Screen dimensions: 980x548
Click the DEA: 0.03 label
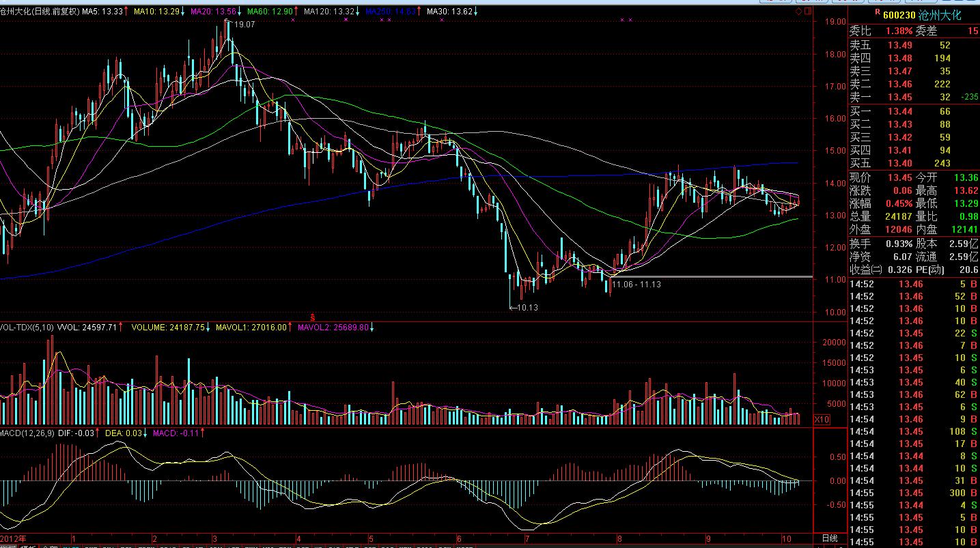click(124, 433)
